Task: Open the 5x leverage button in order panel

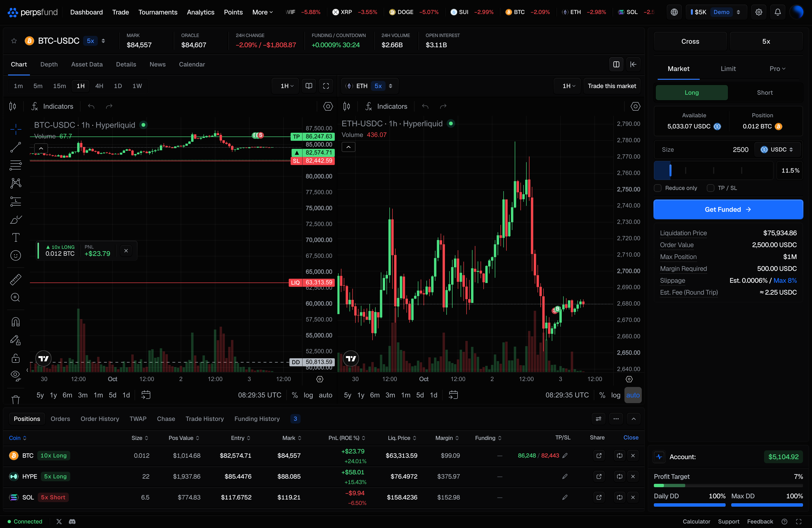Action: 766,41
